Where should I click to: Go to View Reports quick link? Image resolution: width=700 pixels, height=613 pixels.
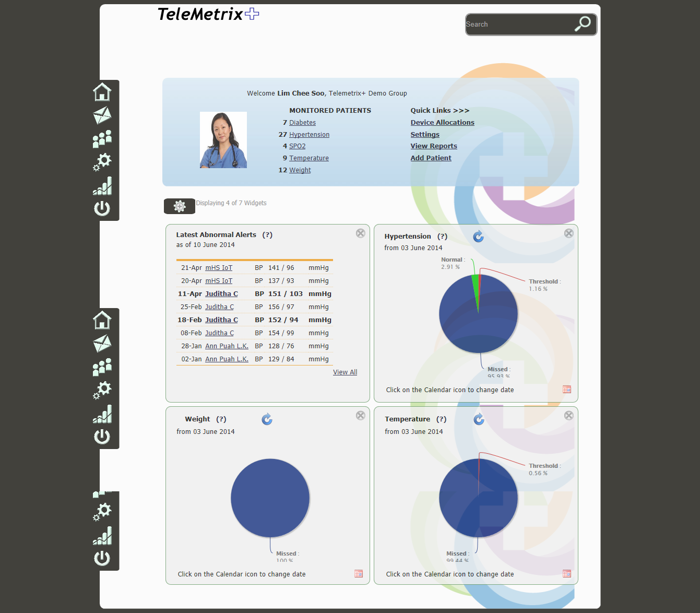pyautogui.click(x=433, y=146)
